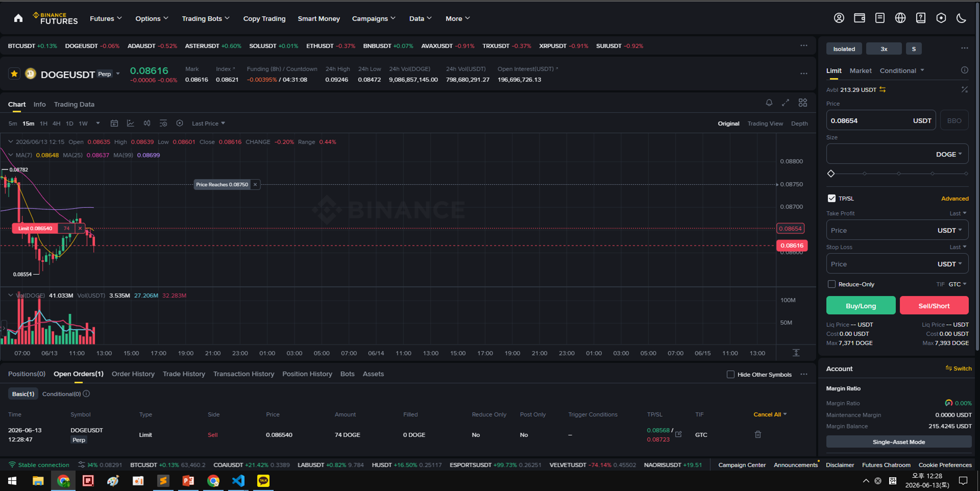Click the Single-Asset Mode button
Image resolution: width=980 pixels, height=491 pixels.
tap(899, 442)
